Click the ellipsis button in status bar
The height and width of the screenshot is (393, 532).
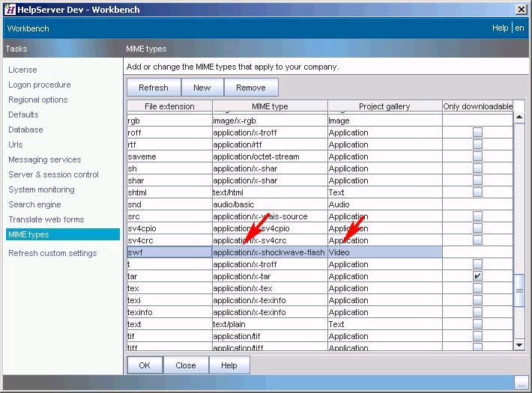(520, 383)
